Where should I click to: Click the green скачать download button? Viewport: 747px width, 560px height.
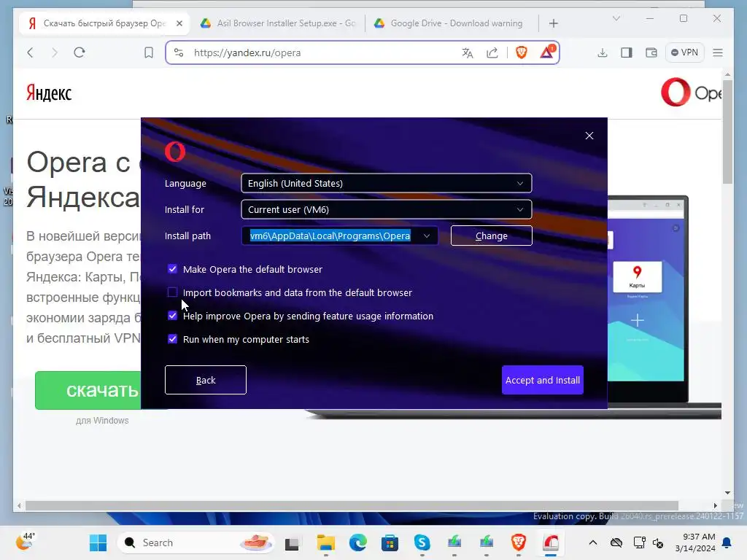point(88,390)
